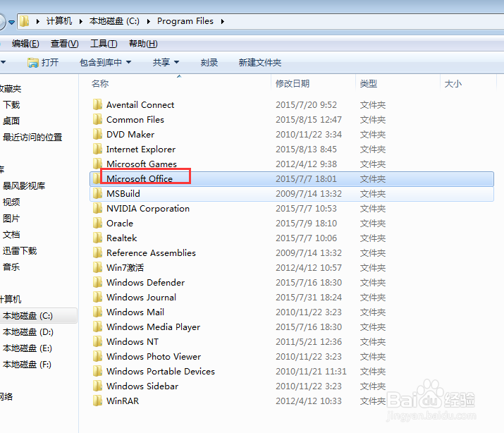Select 本地磁盘 (E:) in the sidebar
504x433 pixels.
(x=27, y=348)
